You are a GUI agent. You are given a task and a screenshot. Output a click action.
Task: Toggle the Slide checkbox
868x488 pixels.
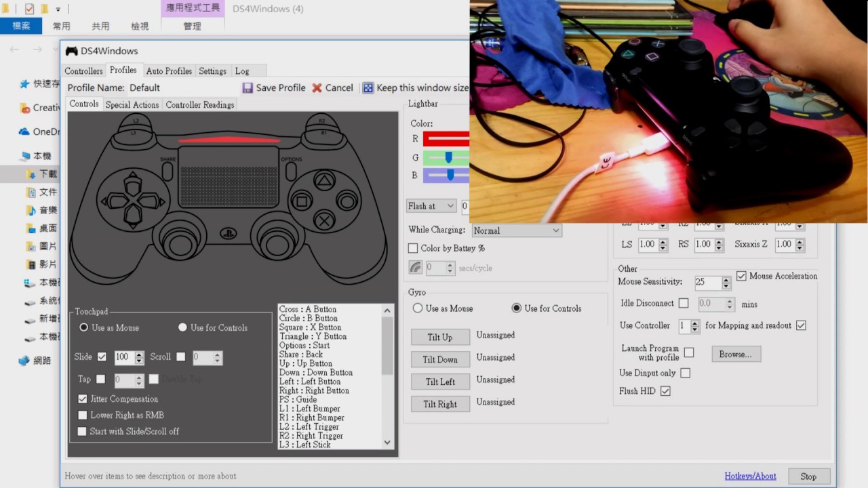(x=102, y=357)
